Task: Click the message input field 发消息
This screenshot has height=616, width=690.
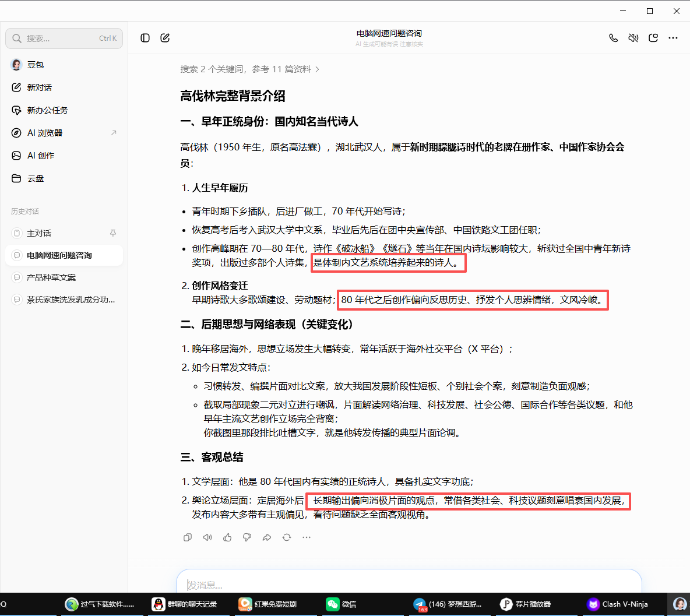Action: pyautogui.click(x=409, y=585)
